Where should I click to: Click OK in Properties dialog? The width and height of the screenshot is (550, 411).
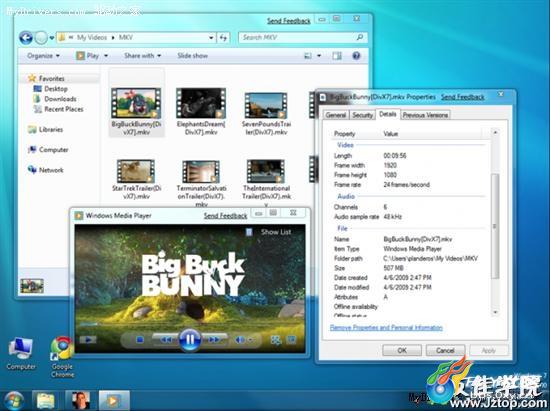pos(402,350)
